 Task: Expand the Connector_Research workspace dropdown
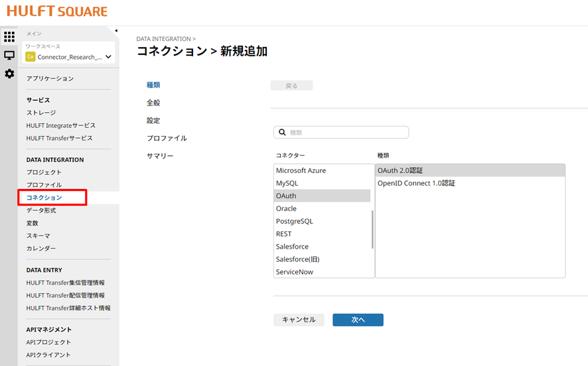[x=108, y=57]
